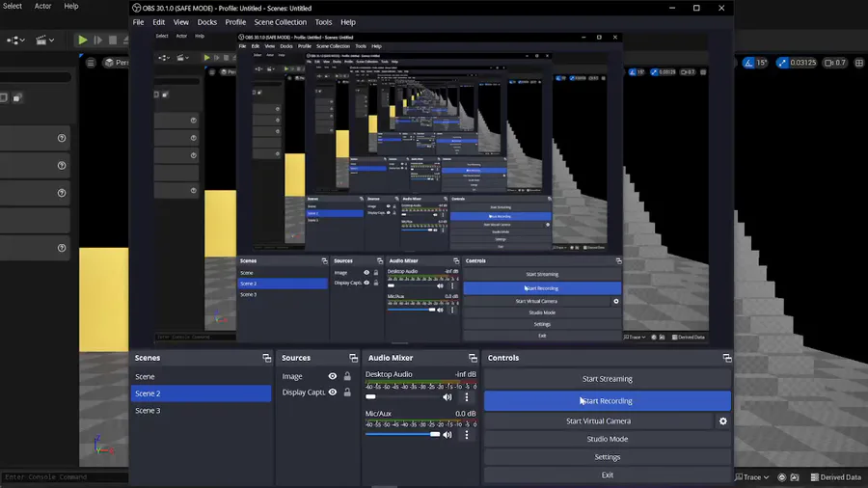The width and height of the screenshot is (868, 488).
Task: Open the OBS View menu
Action: point(181,22)
